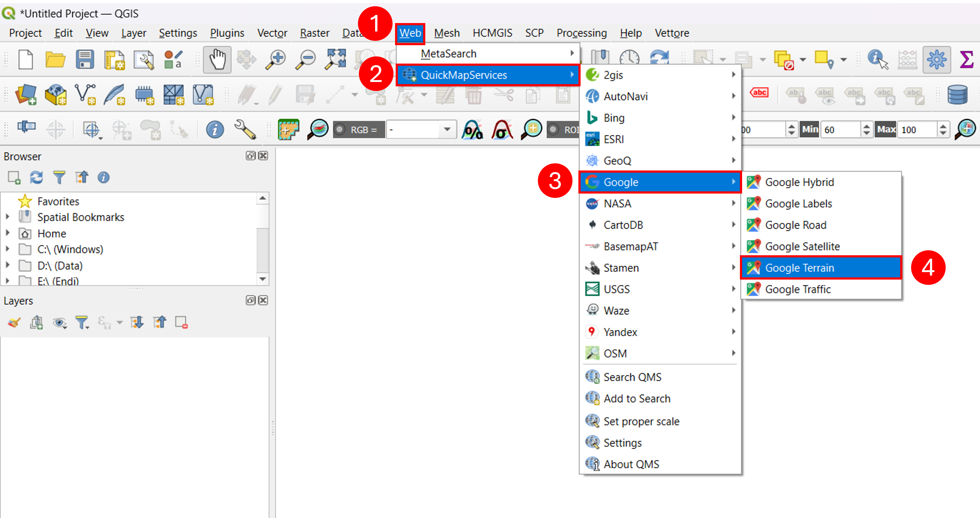Expand the C:\ (Windows) drive
Image resolution: width=980 pixels, height=518 pixels.
click(7, 249)
